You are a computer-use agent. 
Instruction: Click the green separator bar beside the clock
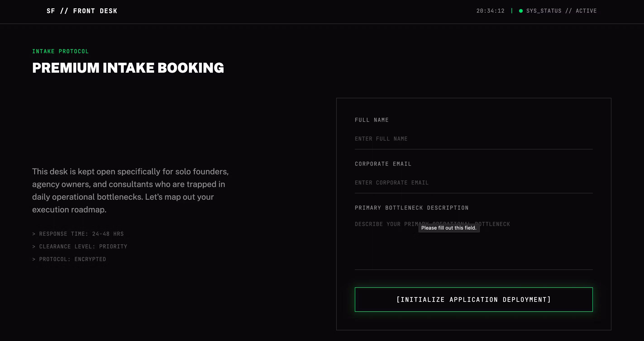[512, 11]
